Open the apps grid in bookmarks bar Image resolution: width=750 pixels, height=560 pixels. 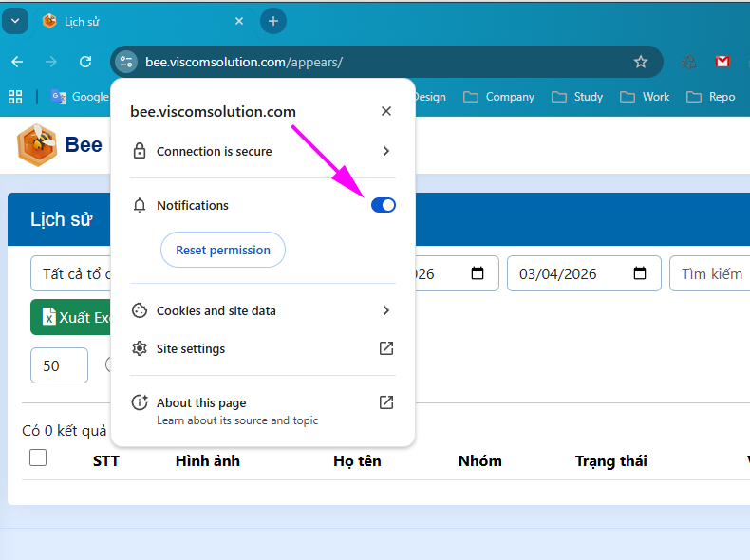[x=15, y=97]
